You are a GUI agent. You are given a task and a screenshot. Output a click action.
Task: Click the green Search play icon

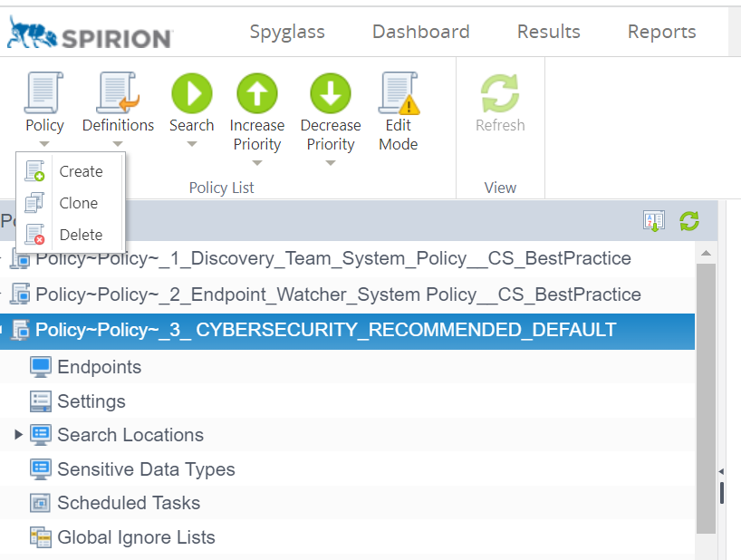pos(191,93)
